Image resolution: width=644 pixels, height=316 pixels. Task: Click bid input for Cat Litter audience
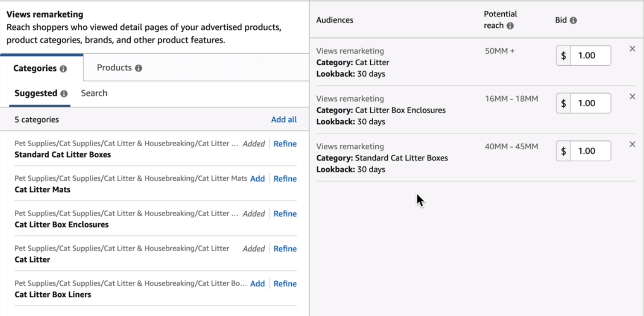(x=590, y=55)
